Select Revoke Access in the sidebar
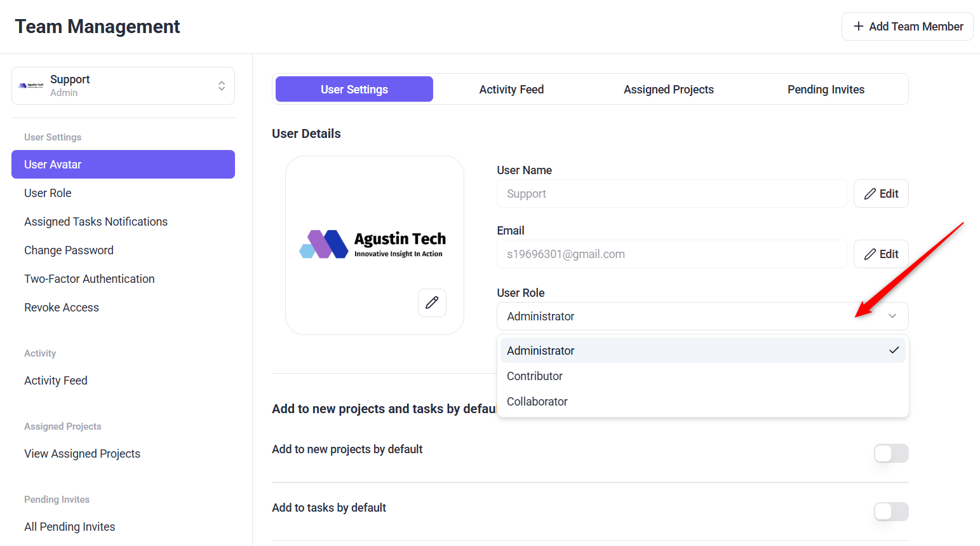This screenshot has height=546, width=980. (62, 308)
